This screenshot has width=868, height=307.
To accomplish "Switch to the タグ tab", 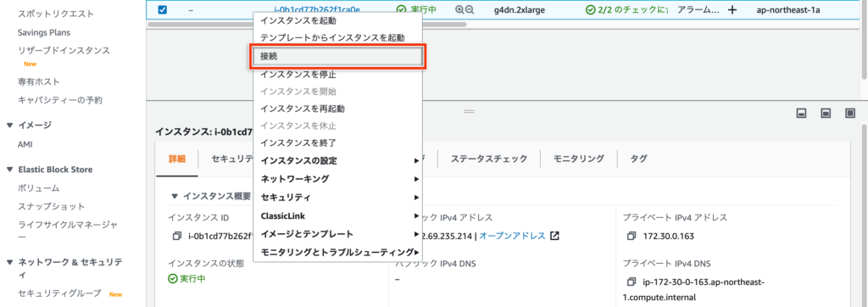I will [x=638, y=159].
